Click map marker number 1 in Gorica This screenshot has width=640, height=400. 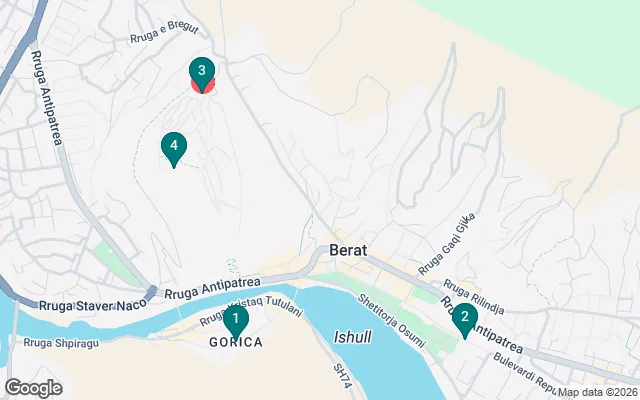[x=236, y=320]
